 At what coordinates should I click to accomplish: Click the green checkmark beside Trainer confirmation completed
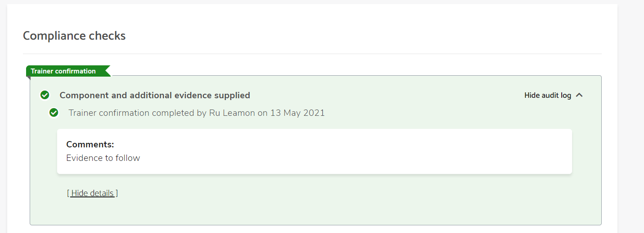(54, 113)
